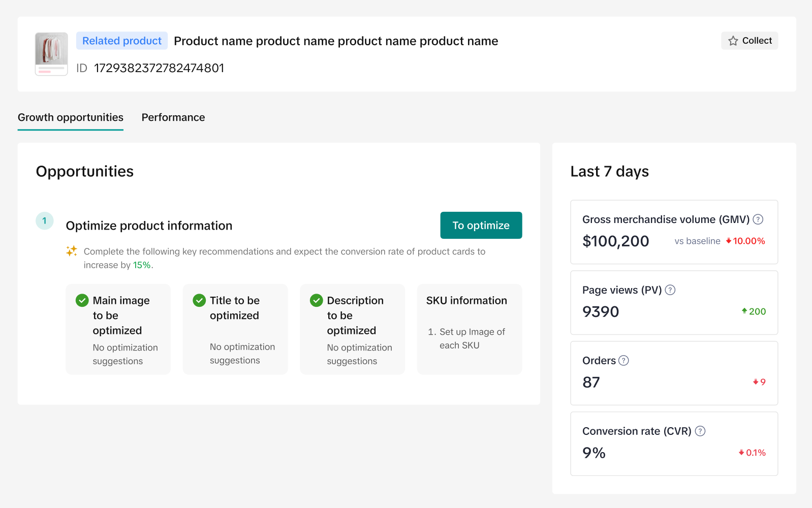Click the Related product tag

122,41
